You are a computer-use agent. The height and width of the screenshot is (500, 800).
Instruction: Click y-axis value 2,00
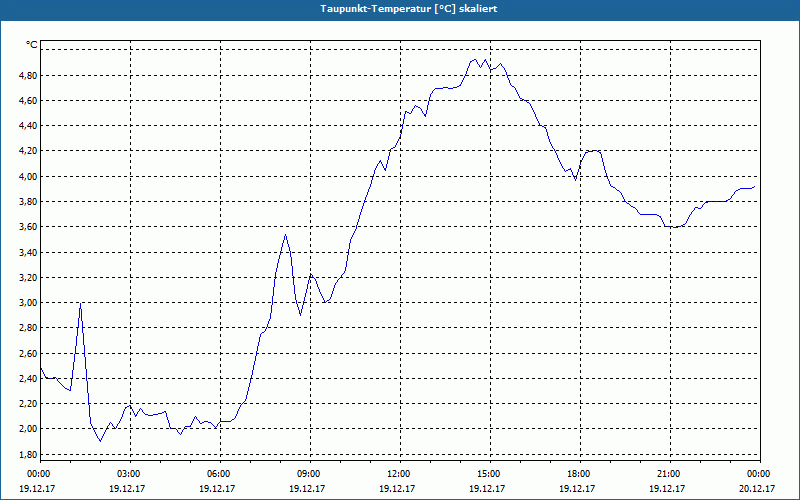point(28,430)
